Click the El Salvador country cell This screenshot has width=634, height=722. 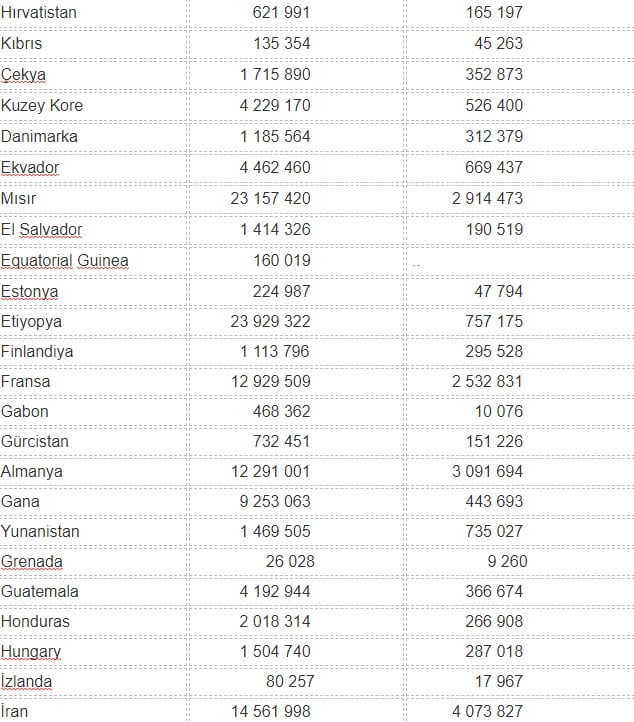point(42,229)
